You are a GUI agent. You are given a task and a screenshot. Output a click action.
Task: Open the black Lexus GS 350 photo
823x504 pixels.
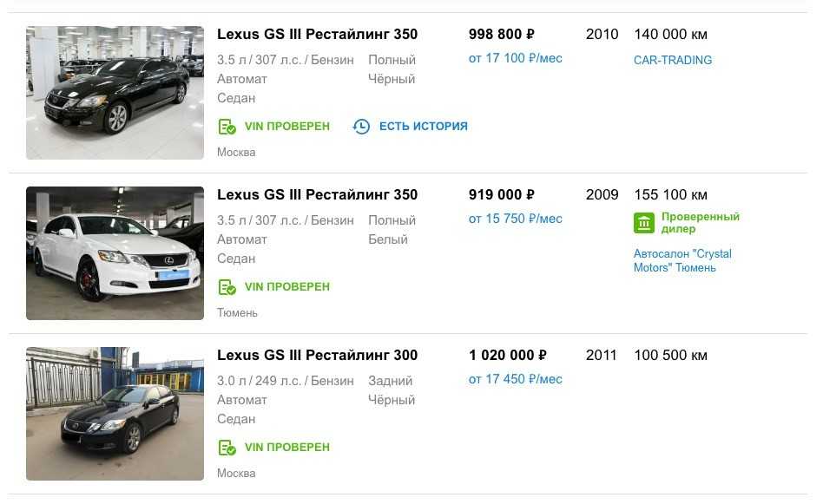[115, 93]
